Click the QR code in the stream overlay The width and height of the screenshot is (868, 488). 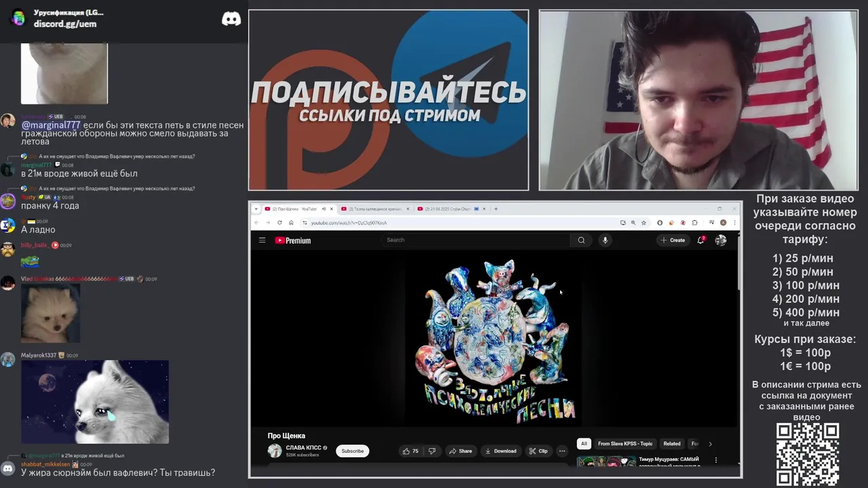[808, 455]
